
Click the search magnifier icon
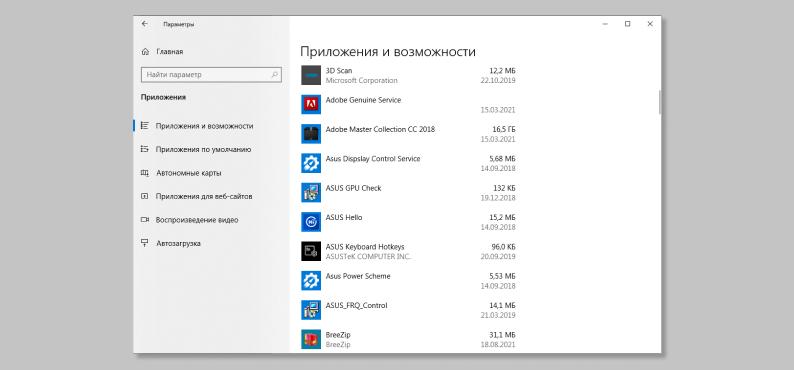click(x=274, y=74)
